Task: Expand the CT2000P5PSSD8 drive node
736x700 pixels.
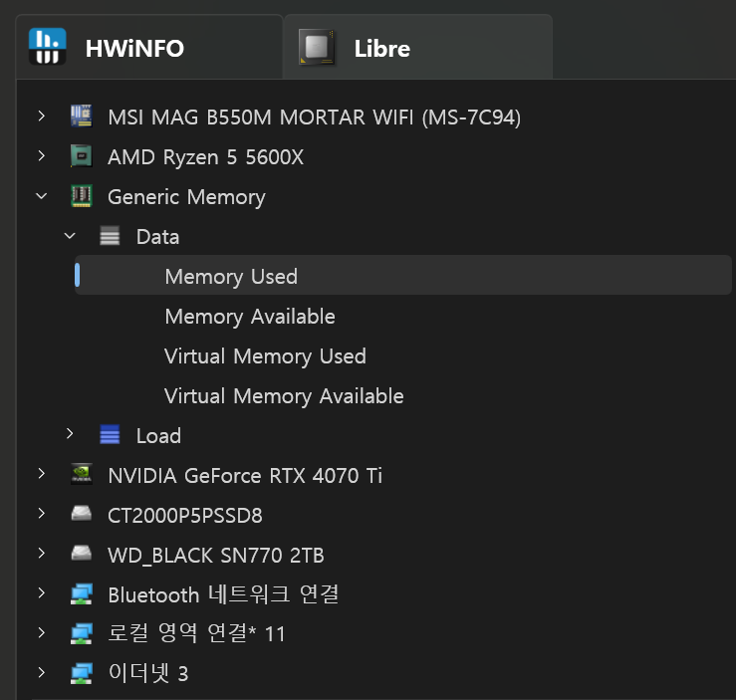Action: click(x=42, y=513)
